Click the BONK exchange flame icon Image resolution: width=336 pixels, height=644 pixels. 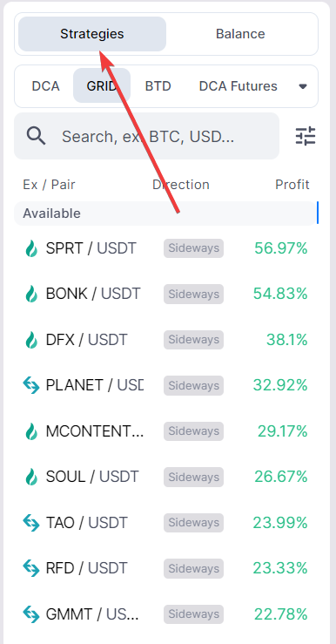31,294
